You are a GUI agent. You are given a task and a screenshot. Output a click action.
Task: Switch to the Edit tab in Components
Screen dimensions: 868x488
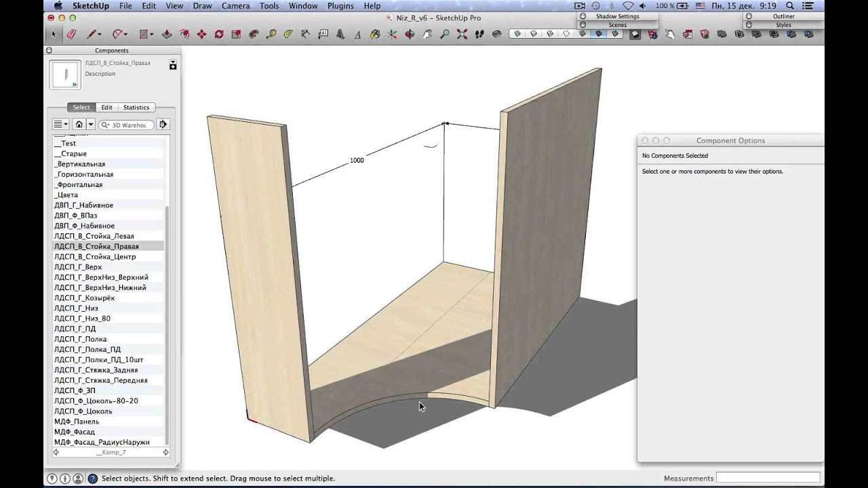point(106,107)
